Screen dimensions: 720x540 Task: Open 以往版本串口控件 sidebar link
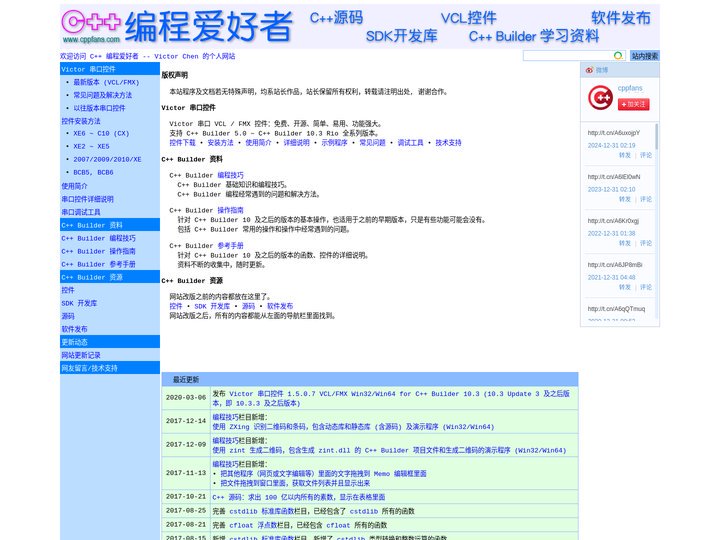[x=99, y=108]
